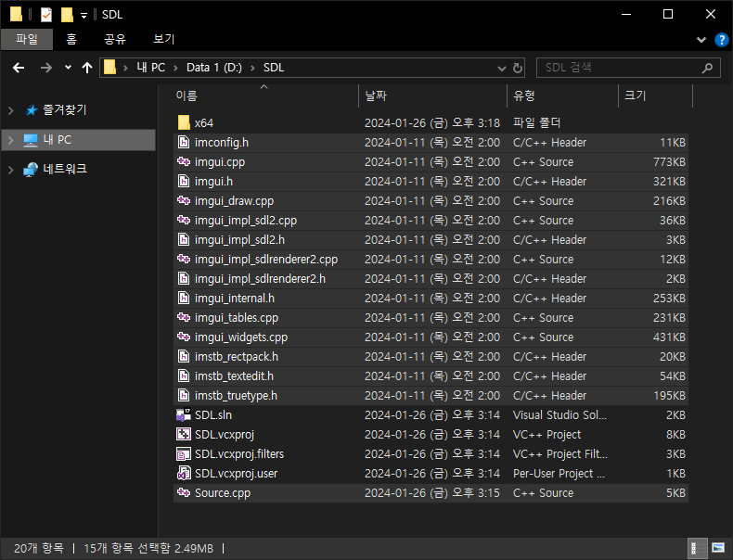The image size is (733, 560).
Task: Open the 홈 ribbon tab
Action: click(x=71, y=39)
